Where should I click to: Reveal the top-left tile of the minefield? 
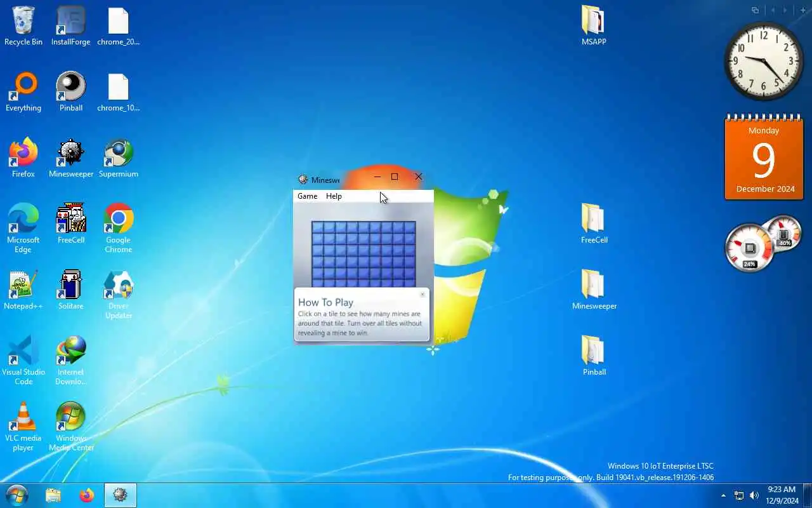pos(318,227)
